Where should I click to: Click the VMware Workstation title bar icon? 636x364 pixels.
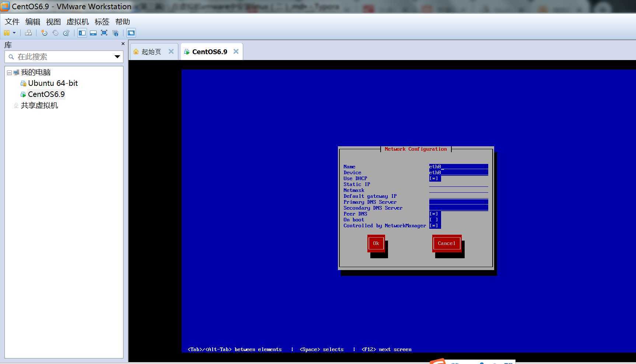[x=5, y=6]
